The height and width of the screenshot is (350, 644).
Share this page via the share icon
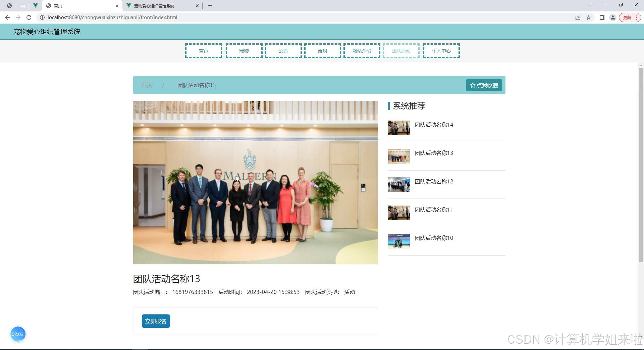pos(578,17)
